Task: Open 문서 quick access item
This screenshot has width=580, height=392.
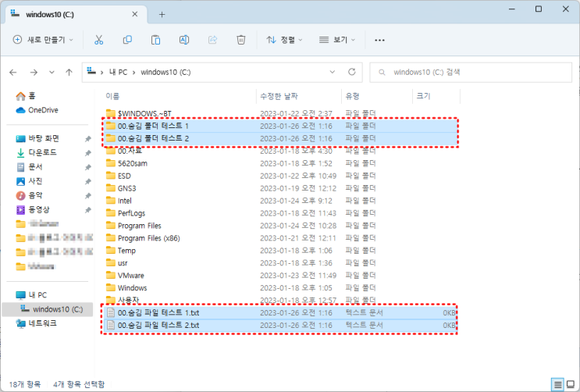Action: [30, 167]
